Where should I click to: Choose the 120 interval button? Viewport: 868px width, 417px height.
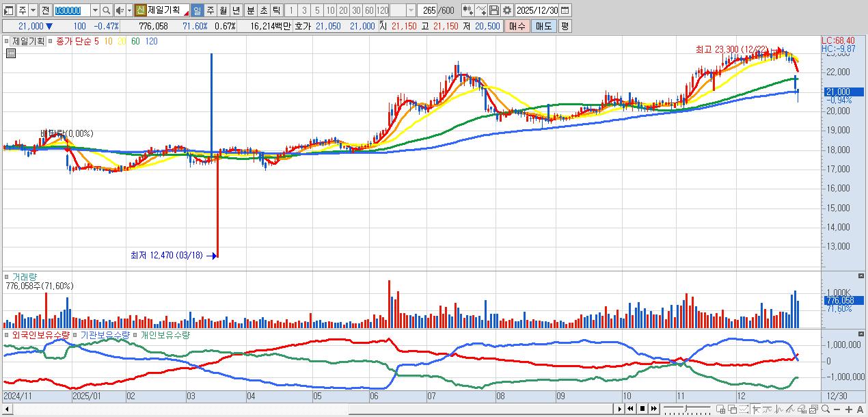(382, 10)
